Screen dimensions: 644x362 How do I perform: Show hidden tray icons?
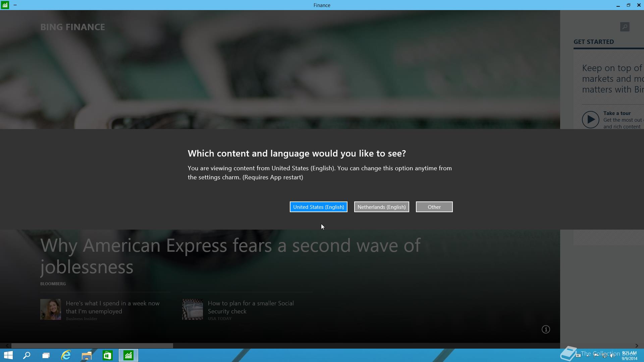pos(588,356)
